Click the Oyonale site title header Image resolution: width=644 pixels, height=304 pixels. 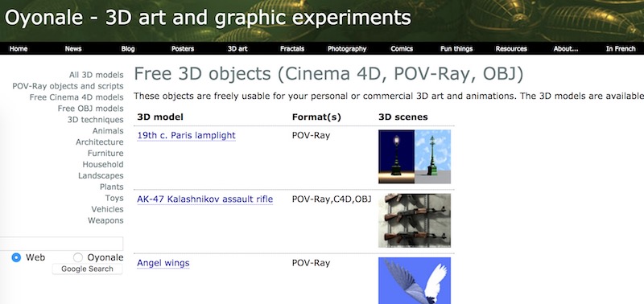pyautogui.click(x=208, y=18)
